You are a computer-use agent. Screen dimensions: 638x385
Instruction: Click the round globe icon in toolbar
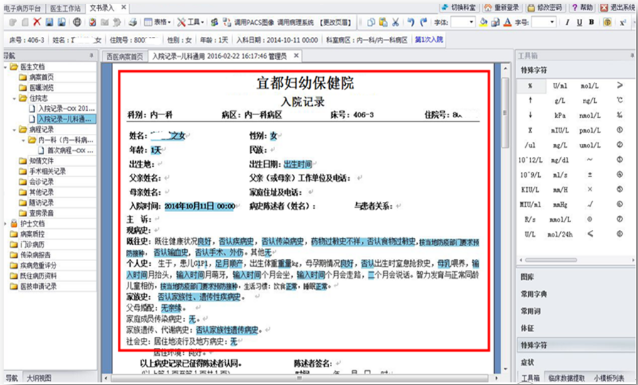click(x=77, y=22)
